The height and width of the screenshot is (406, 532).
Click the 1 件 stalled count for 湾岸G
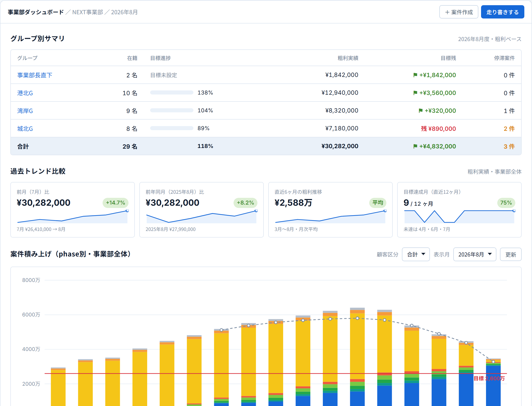click(x=509, y=111)
